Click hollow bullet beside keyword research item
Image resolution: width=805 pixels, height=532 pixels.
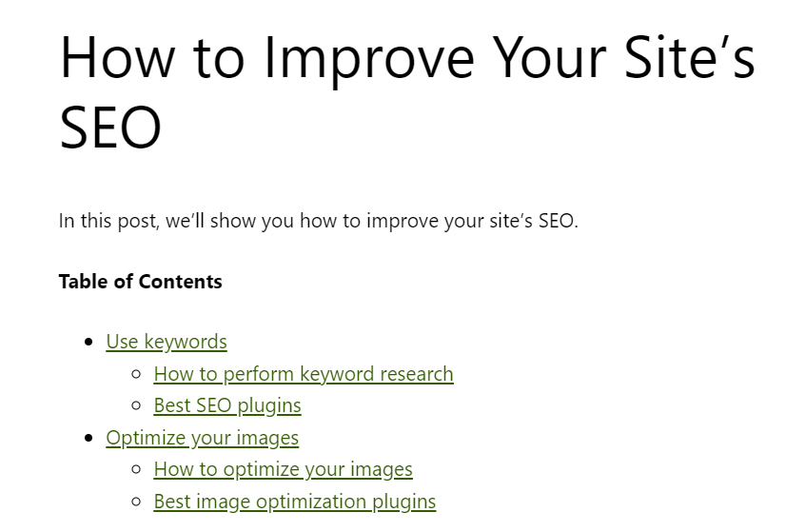pos(137,374)
